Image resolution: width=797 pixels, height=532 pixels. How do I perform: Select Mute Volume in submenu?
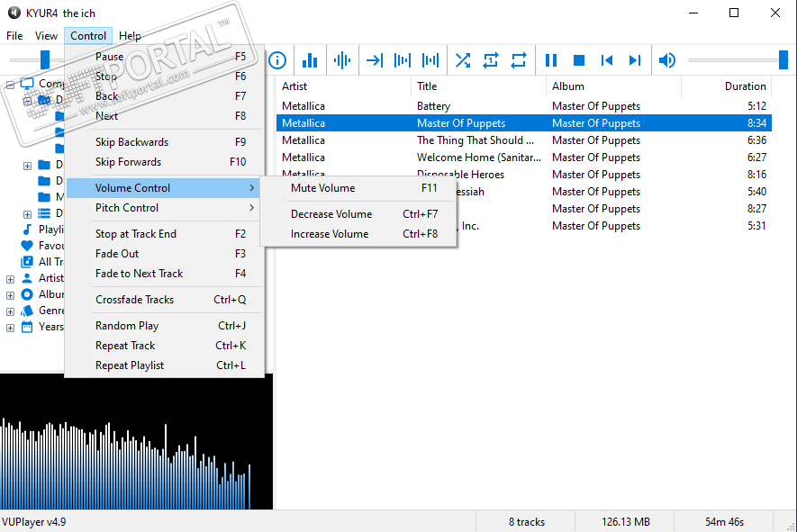[x=358, y=188]
